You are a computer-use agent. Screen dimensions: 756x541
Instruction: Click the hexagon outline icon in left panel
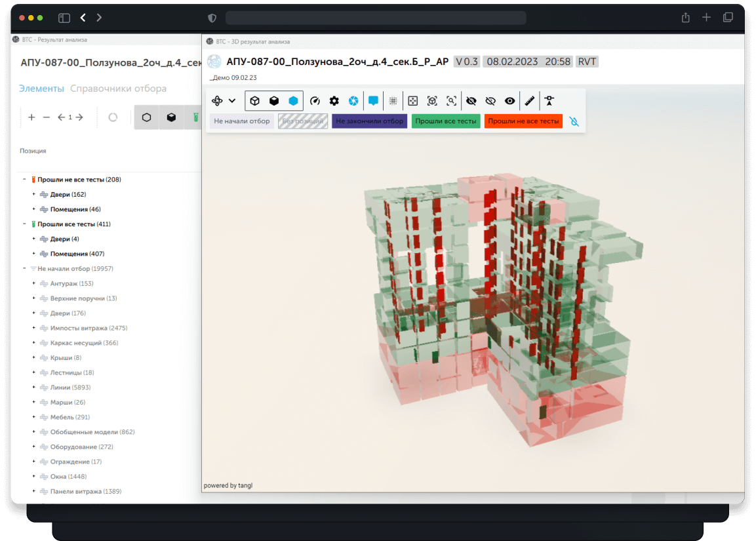[147, 117]
